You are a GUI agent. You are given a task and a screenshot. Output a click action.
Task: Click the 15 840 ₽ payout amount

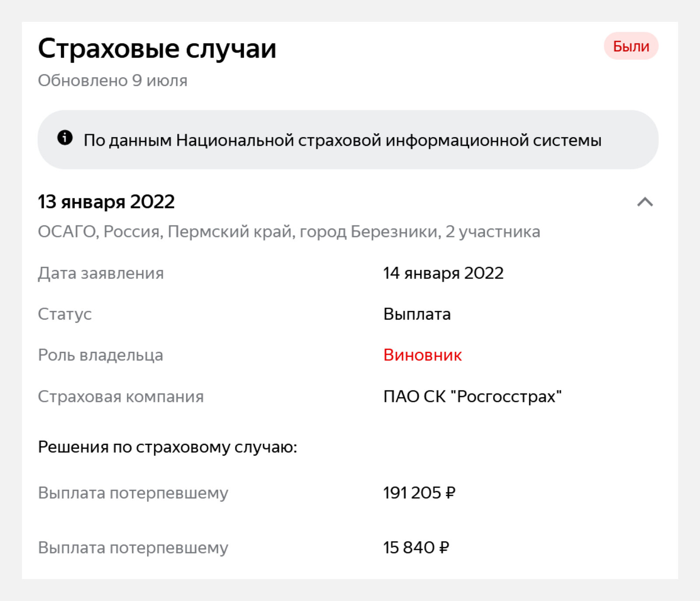click(x=416, y=548)
